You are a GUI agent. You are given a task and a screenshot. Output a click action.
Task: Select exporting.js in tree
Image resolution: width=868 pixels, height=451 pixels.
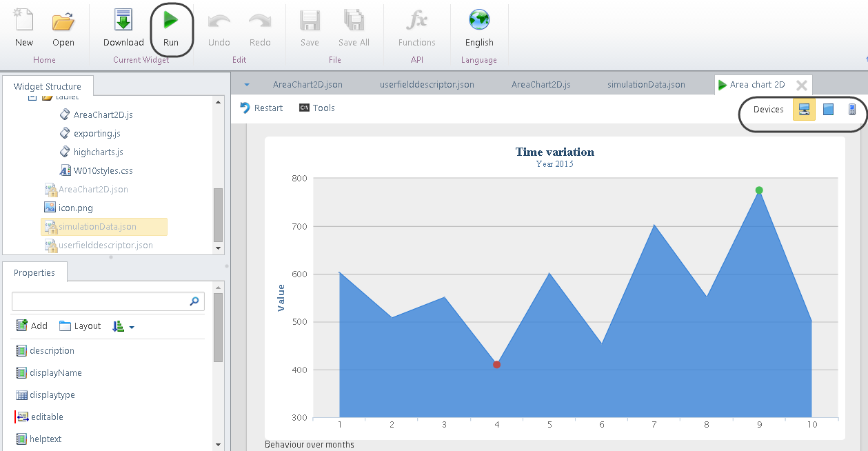90,133
